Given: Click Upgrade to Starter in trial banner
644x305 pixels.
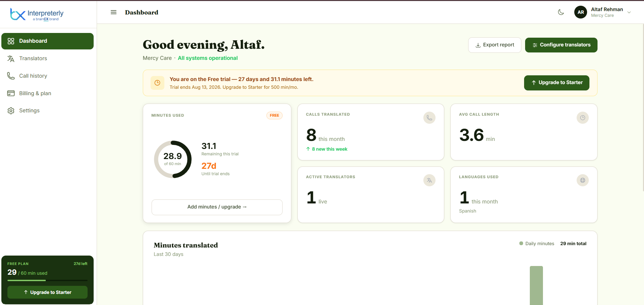Looking at the screenshot, I should 557,83.
